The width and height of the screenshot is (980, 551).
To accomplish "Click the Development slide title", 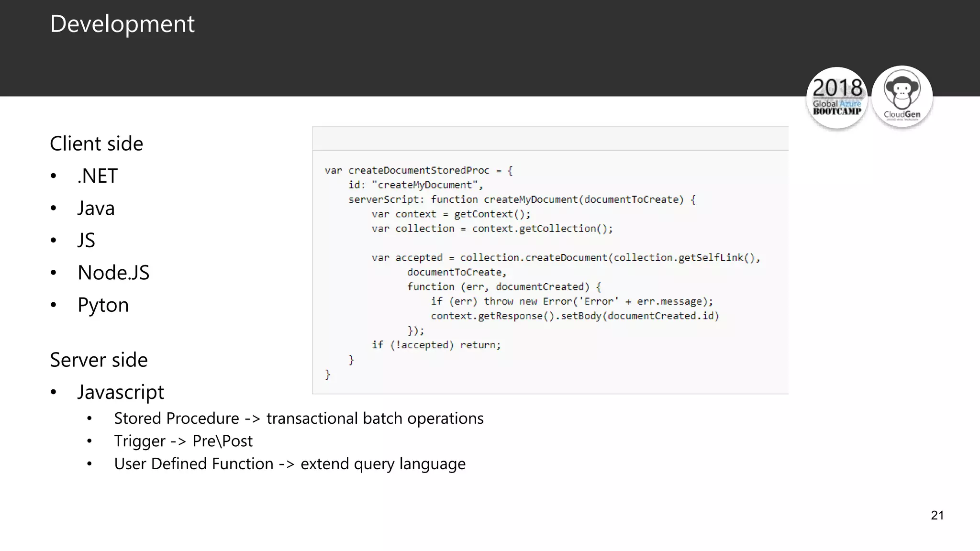I will [x=122, y=24].
